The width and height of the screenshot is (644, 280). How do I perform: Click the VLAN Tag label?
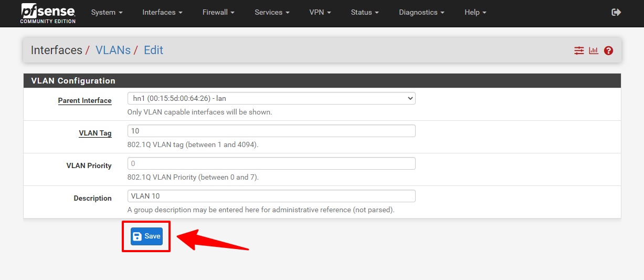coord(95,133)
